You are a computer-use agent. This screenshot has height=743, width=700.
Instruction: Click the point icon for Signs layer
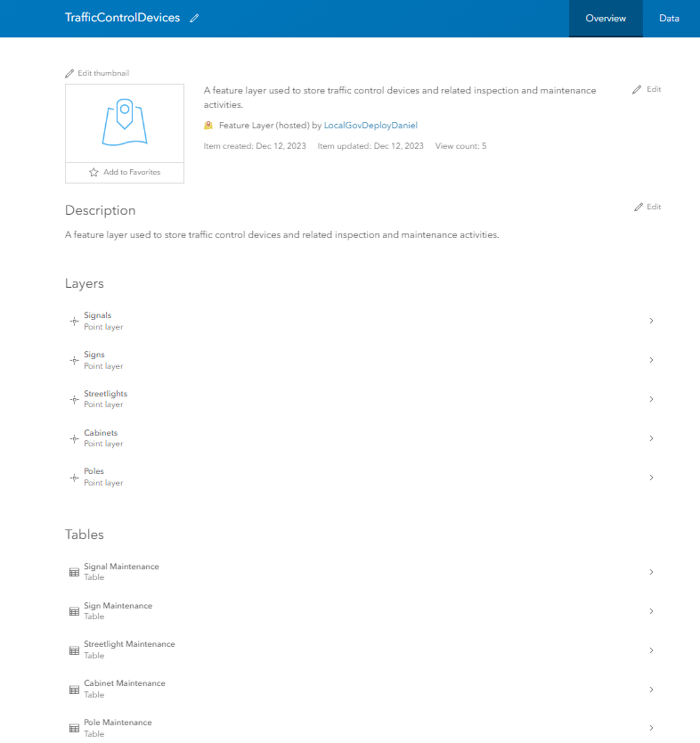click(x=74, y=361)
